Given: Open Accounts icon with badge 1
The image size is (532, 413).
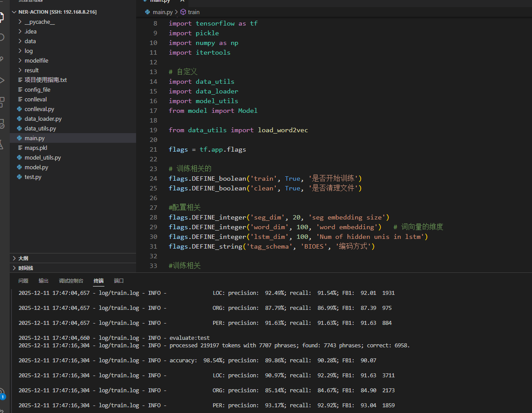Looking at the screenshot, I should click(2, 394).
